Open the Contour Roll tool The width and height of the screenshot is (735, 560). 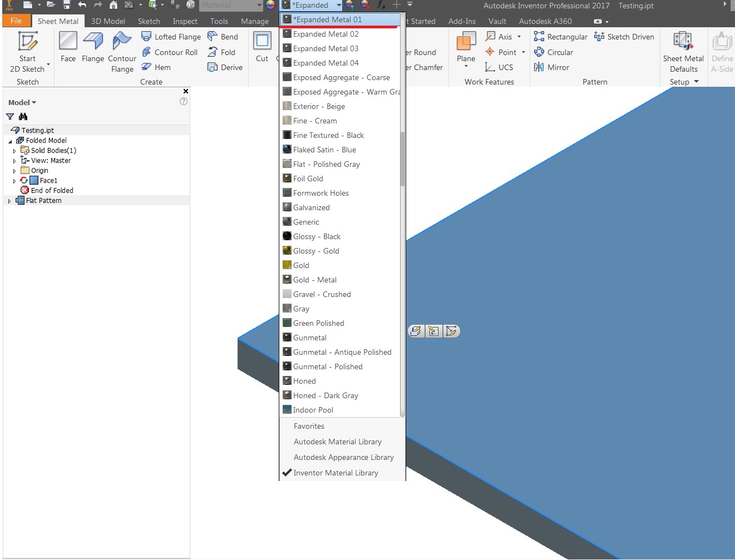coord(170,52)
